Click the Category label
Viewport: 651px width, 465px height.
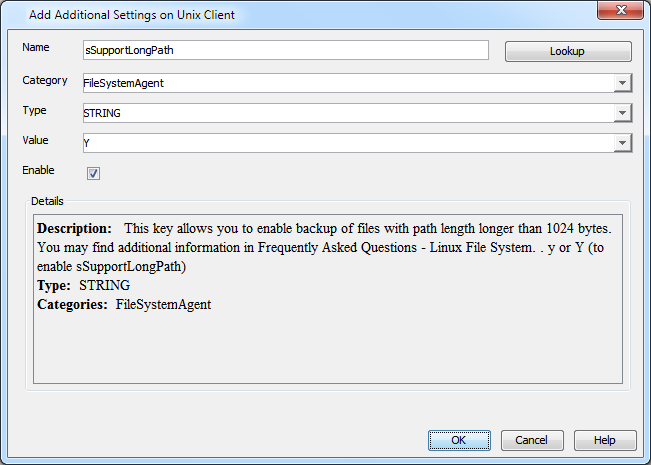tap(44, 80)
